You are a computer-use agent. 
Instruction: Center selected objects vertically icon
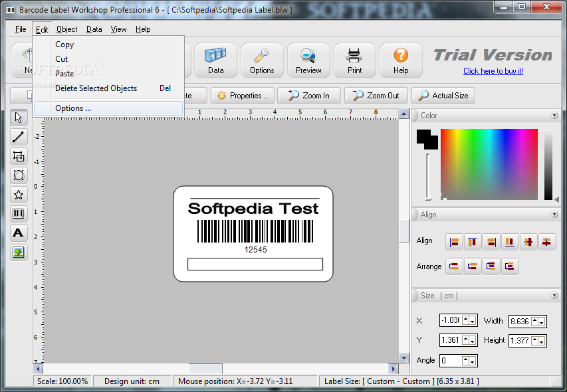547,242
